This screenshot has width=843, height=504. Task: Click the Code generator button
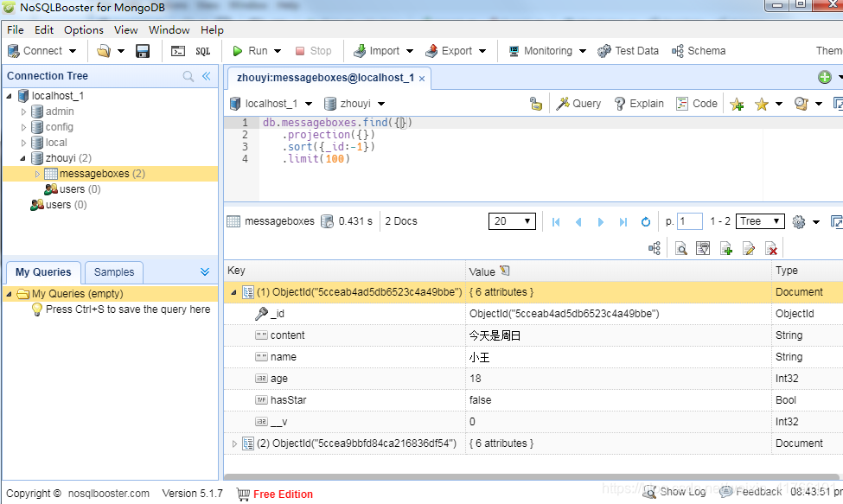coord(697,104)
